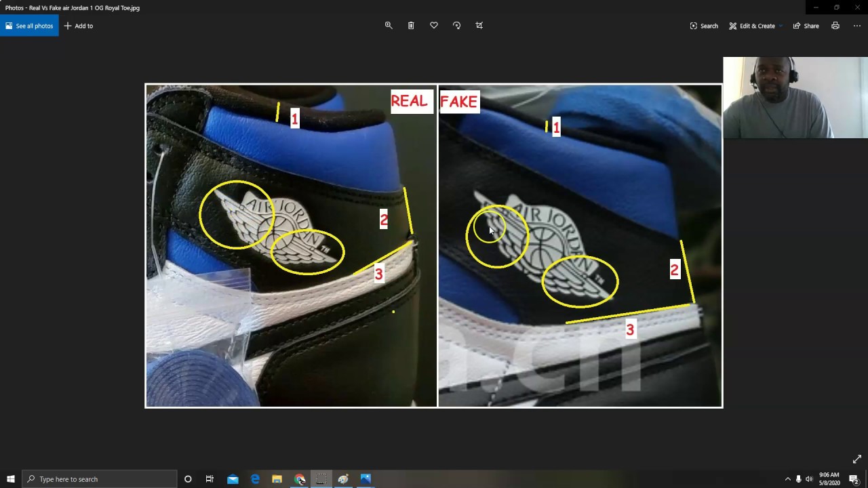Click Add to album button
Image resolution: width=868 pixels, height=488 pixels.
point(79,26)
